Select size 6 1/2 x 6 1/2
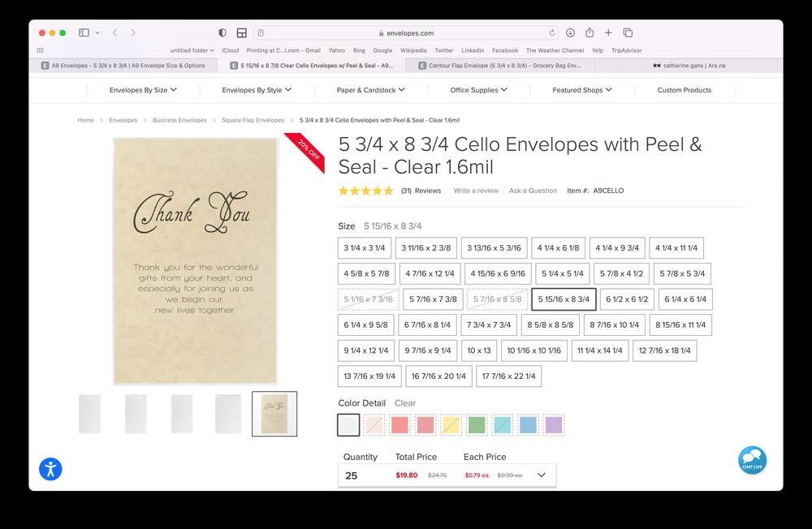This screenshot has height=529, width=812. [627, 299]
